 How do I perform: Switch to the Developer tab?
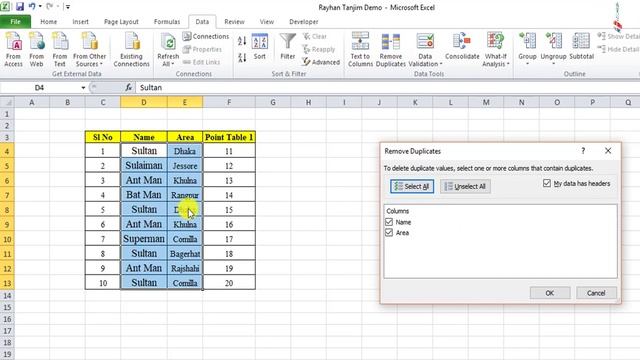[x=304, y=22]
